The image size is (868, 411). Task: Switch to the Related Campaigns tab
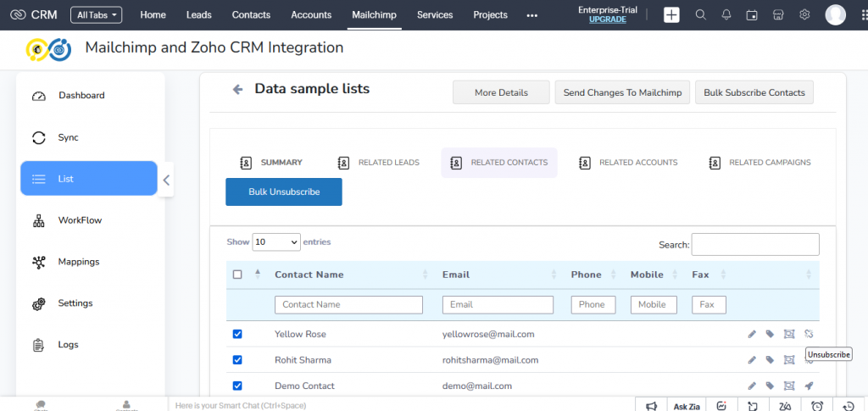(759, 163)
